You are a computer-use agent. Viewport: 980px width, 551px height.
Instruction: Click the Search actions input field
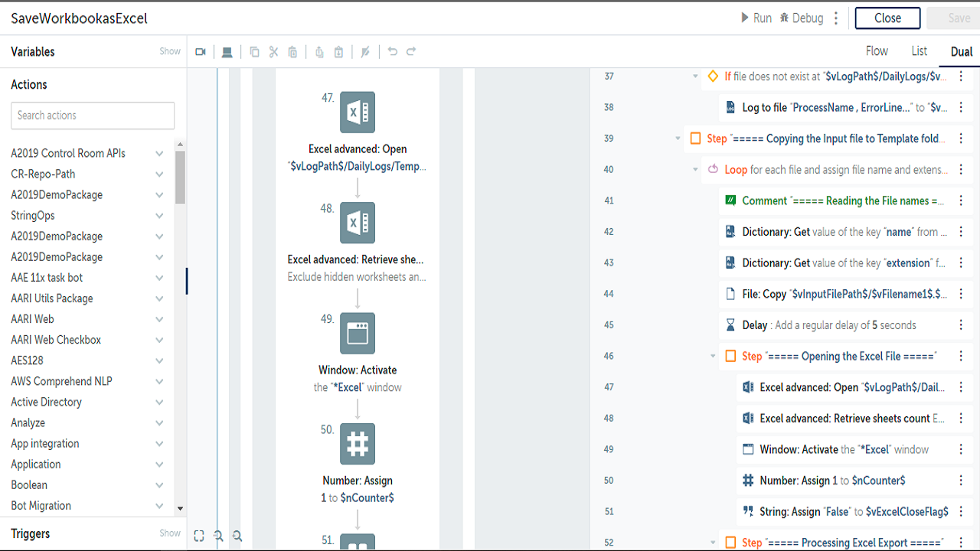[x=93, y=116]
